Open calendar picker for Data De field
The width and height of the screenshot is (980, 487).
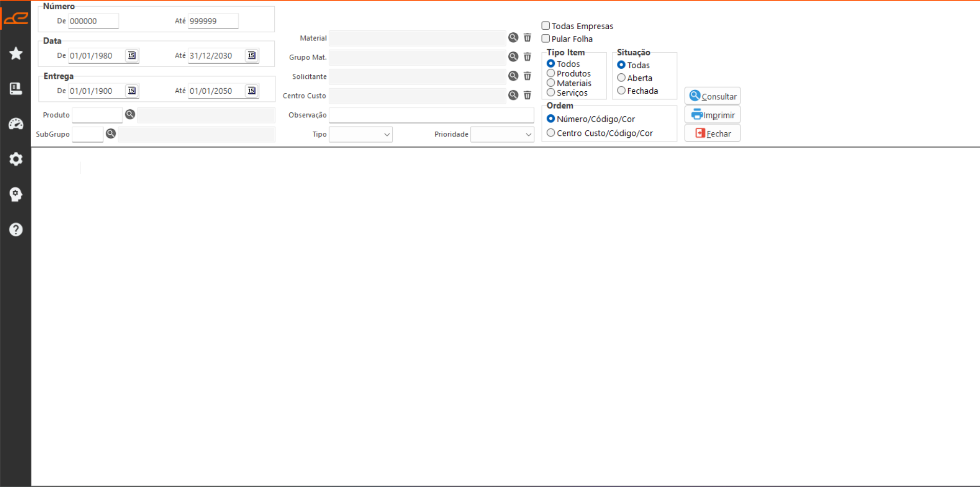coord(132,55)
